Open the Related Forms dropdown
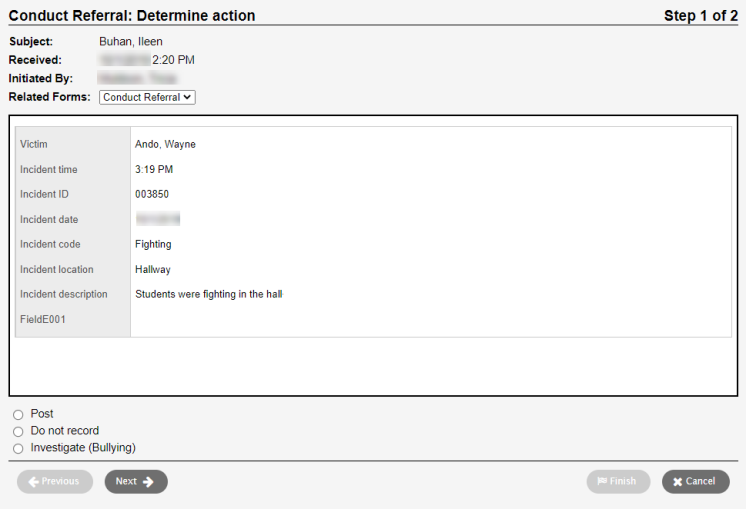 point(147,98)
